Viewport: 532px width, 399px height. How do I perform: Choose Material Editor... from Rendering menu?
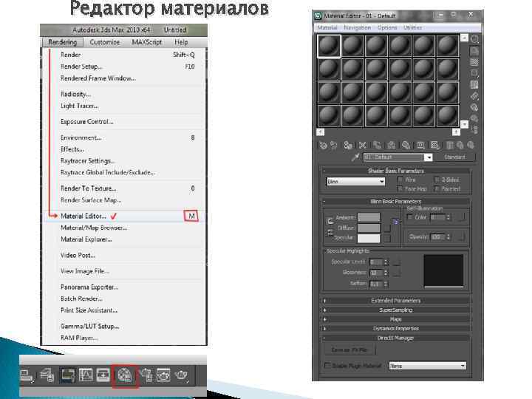coord(124,216)
